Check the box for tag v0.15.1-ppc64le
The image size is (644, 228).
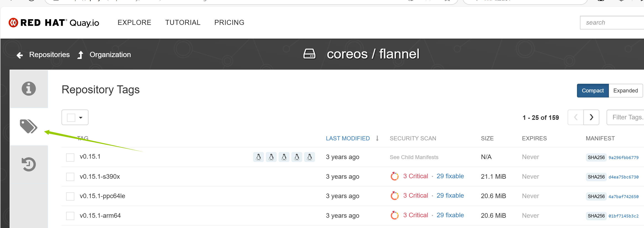click(70, 197)
